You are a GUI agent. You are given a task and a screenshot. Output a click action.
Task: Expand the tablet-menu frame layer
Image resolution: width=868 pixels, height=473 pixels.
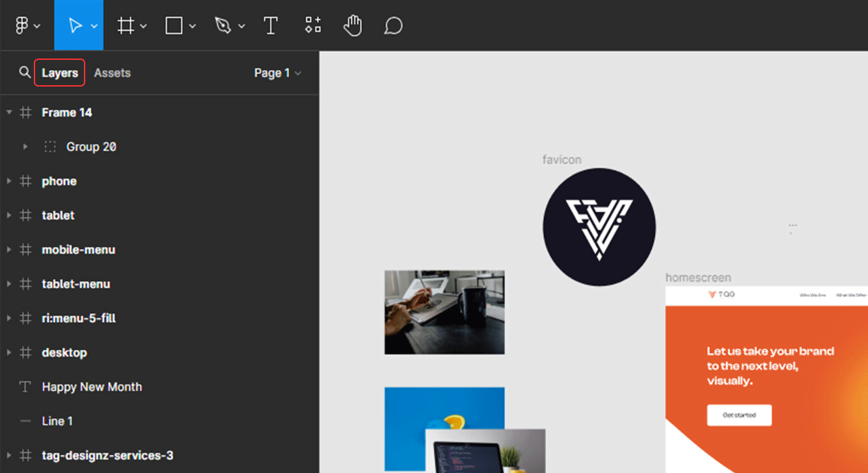click(x=9, y=284)
